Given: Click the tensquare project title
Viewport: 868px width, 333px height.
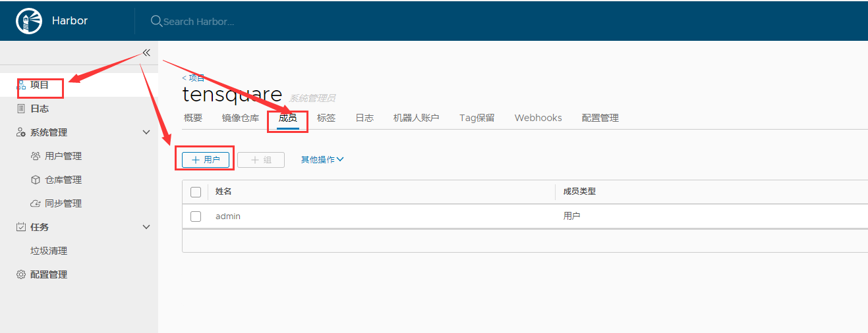Looking at the screenshot, I should coord(232,94).
